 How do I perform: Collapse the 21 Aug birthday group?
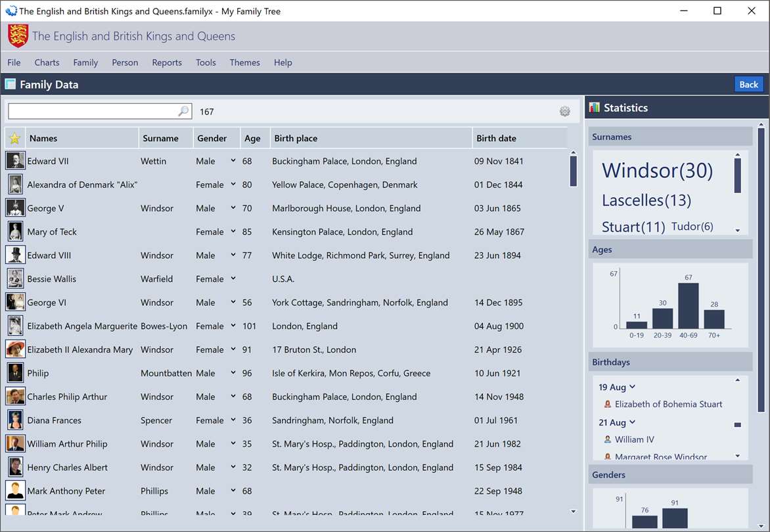click(633, 422)
